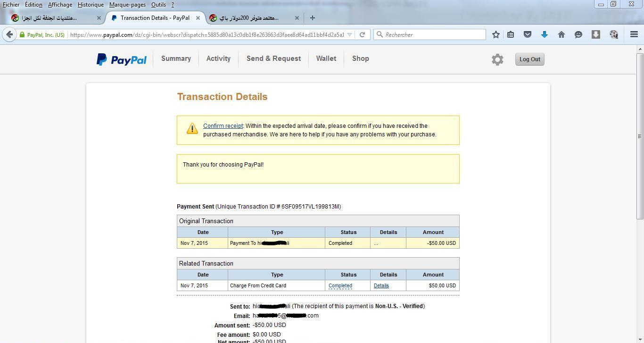Open the Wallet page

tap(326, 59)
